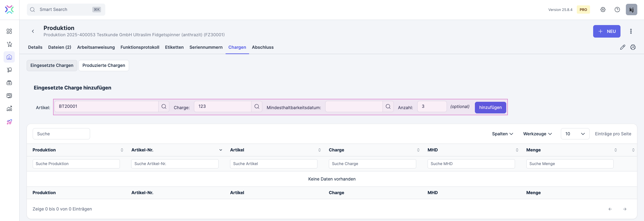Open help question mark icon
The image size is (644, 221).
click(x=617, y=9)
